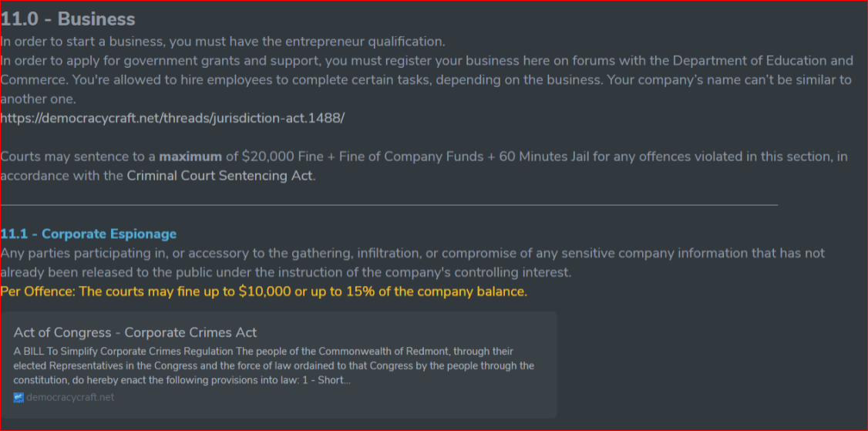Click the $10,000 amount in yellow text
Screen dimensions: 868x431
pos(264,292)
